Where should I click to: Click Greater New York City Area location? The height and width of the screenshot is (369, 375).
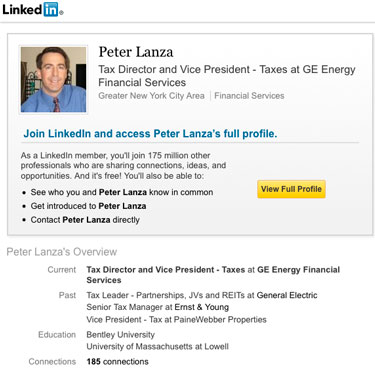tap(151, 96)
